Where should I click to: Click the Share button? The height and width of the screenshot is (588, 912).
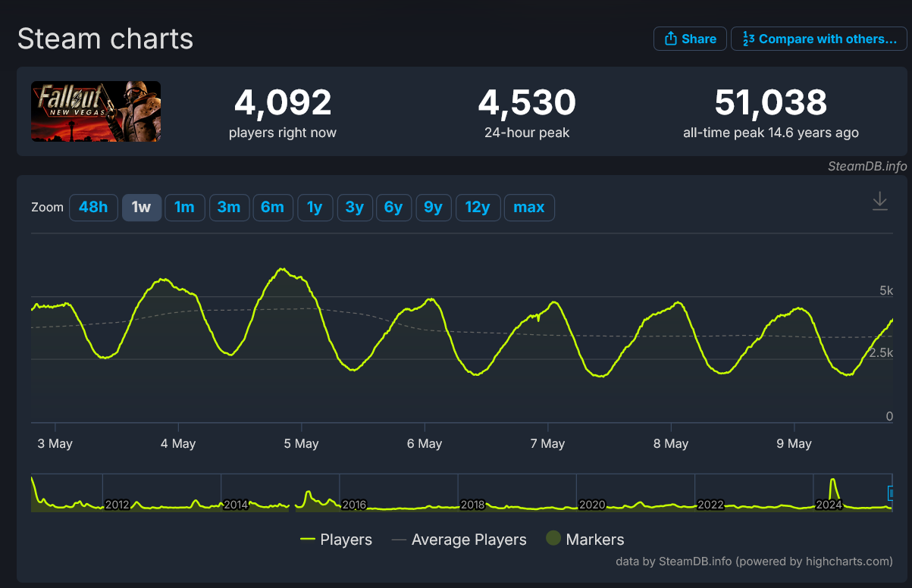[x=690, y=39]
